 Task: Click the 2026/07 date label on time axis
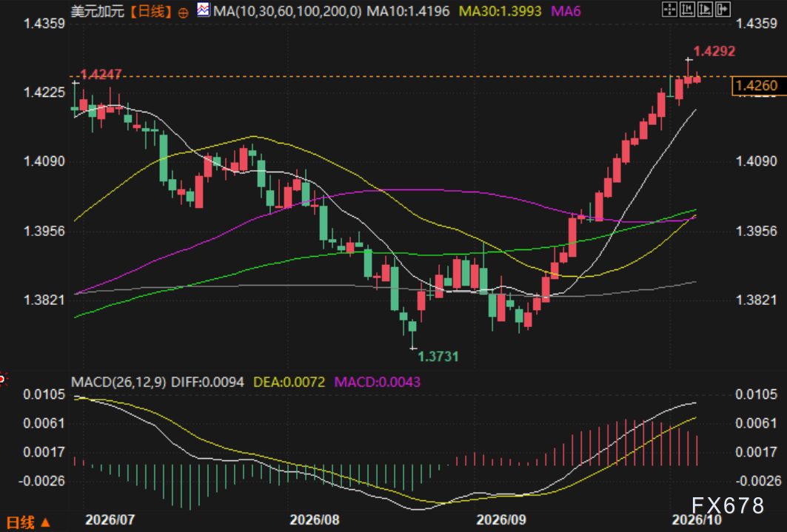pyautogui.click(x=110, y=519)
